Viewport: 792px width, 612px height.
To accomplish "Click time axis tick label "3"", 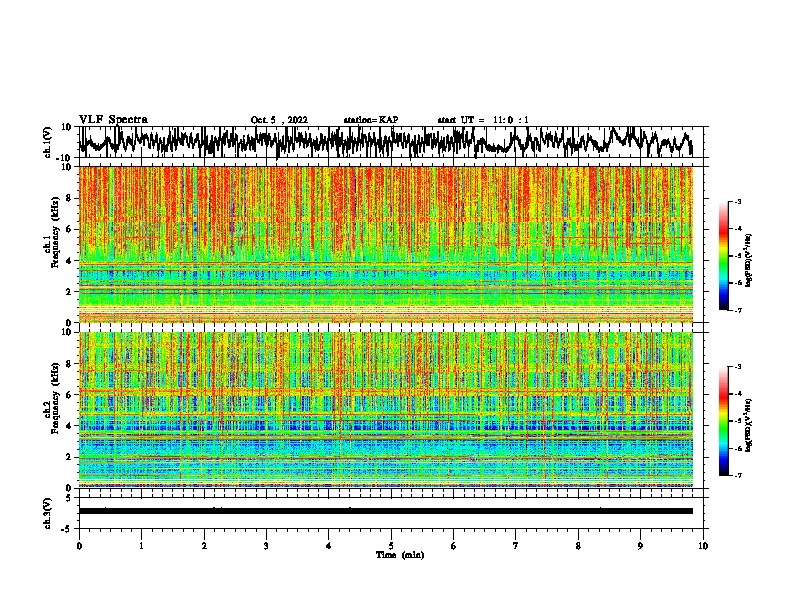I will (266, 546).
